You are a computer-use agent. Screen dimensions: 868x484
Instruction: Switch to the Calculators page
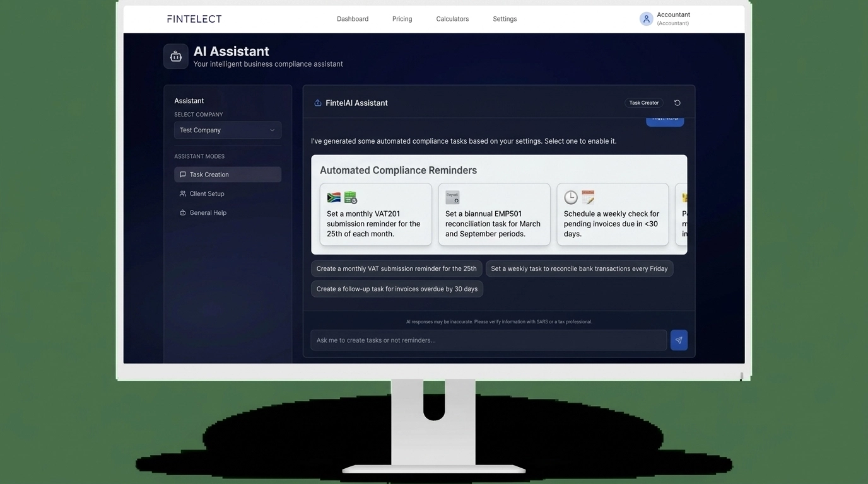pos(452,18)
